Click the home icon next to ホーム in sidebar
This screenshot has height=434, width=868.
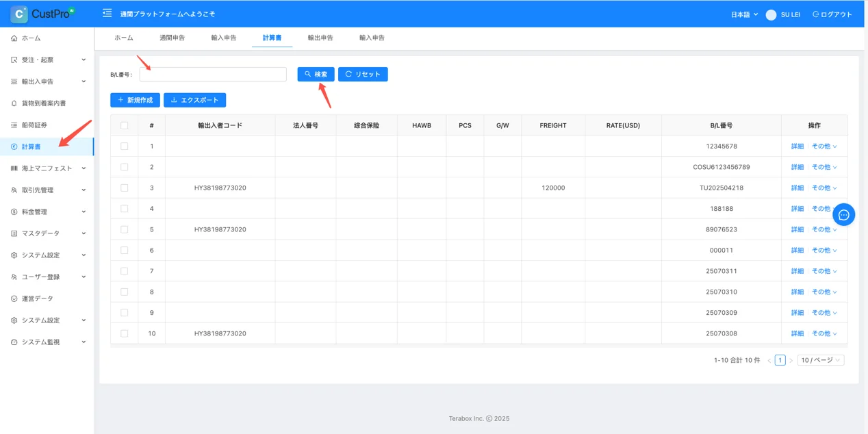14,38
